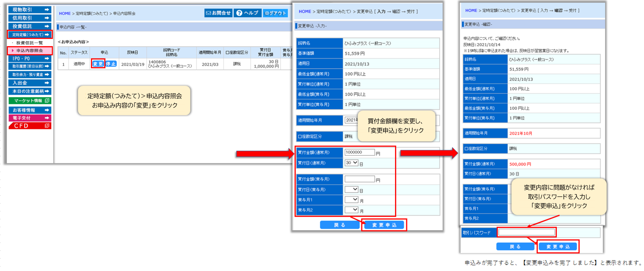Open 取引履歴(前日以前) in the sidebar
Screen dimensions: 644x271
30,66
